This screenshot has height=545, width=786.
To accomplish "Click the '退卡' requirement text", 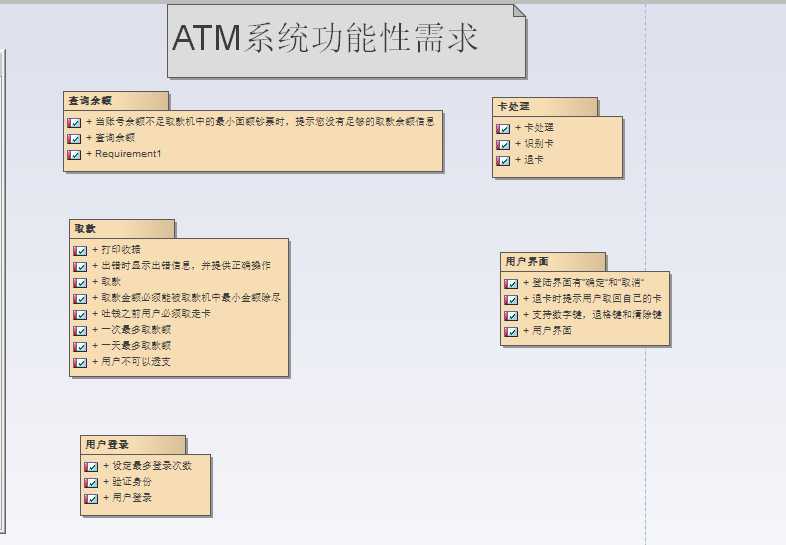I will 534,160.
